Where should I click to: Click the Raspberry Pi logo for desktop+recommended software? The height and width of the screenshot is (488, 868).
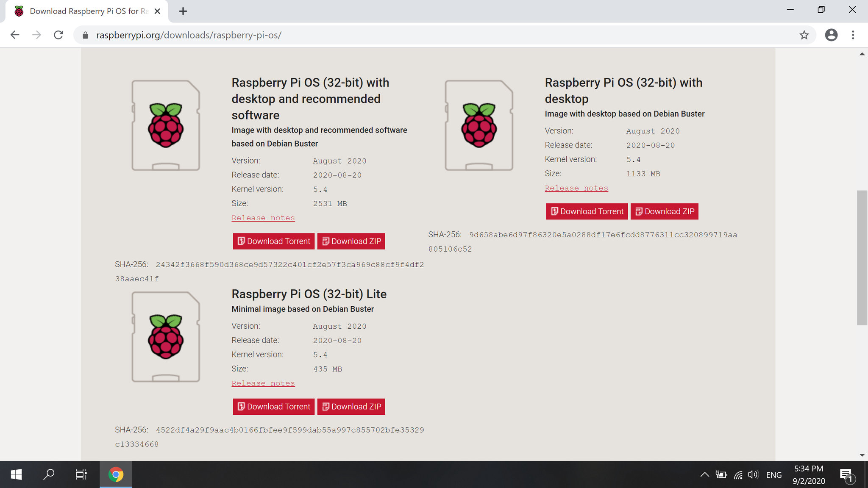click(166, 125)
